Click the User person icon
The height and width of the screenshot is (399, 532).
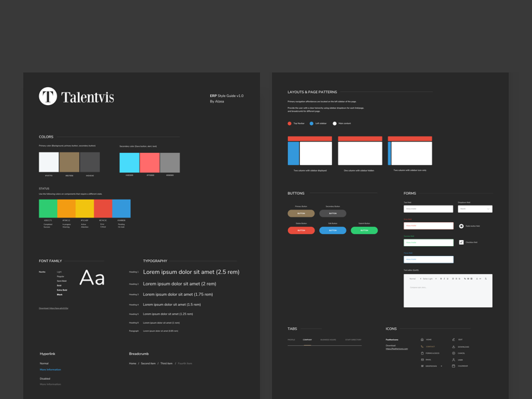454,360
